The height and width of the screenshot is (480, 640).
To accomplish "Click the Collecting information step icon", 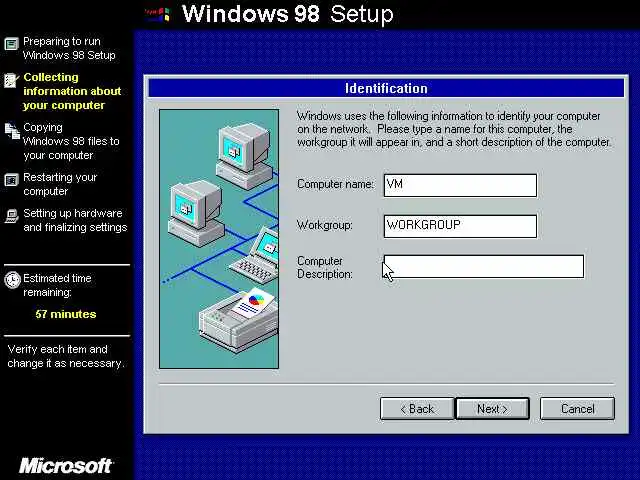I will coord(11,80).
